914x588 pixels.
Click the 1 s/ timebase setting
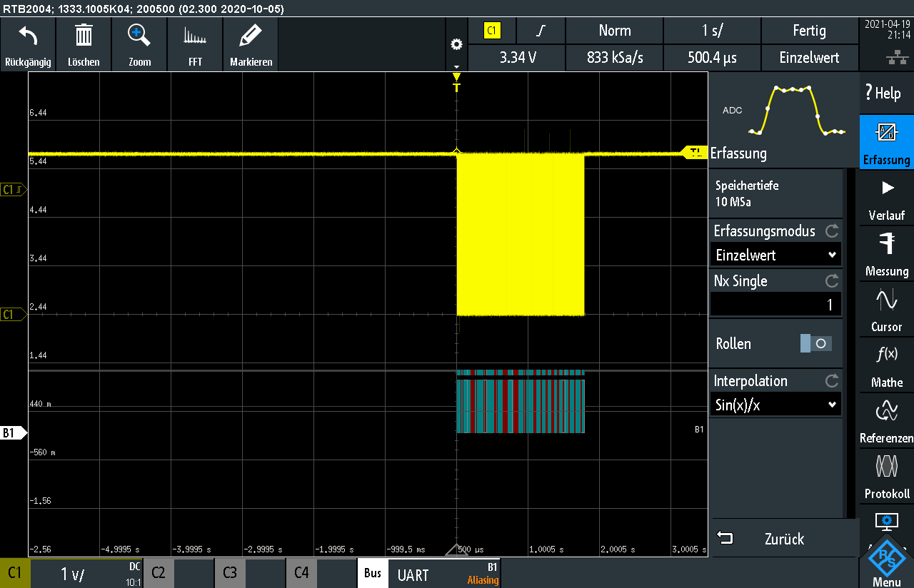[x=712, y=31]
